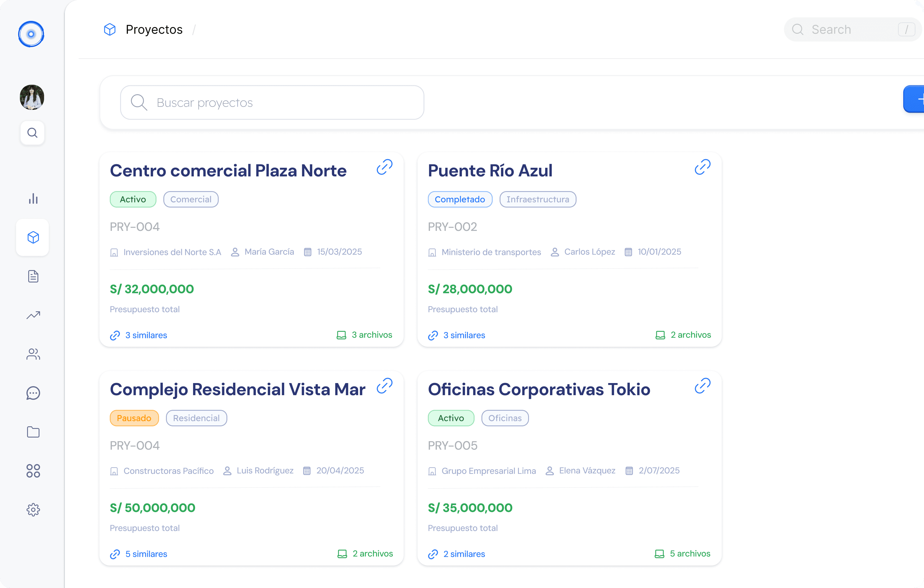Click the Proyectos breadcrumb title
This screenshot has height=588, width=924.
[x=154, y=30]
